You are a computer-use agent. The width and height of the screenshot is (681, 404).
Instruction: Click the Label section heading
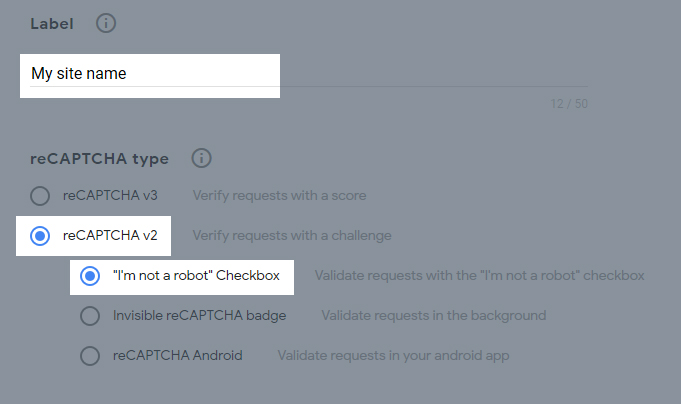coord(52,23)
